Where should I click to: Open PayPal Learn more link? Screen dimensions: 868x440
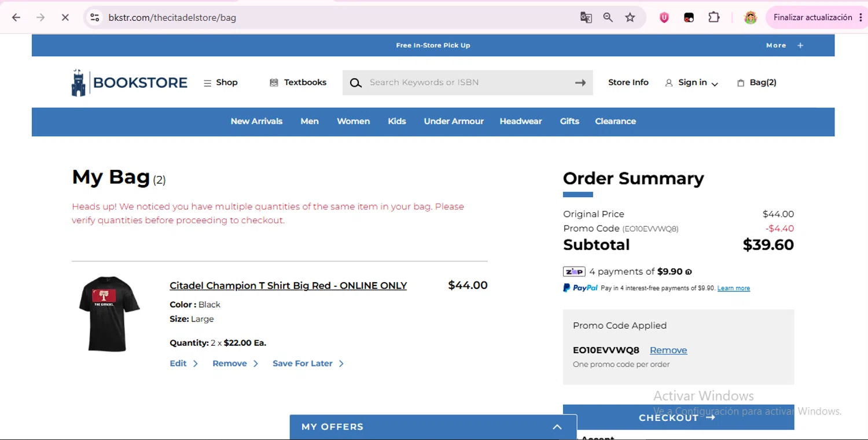point(734,289)
